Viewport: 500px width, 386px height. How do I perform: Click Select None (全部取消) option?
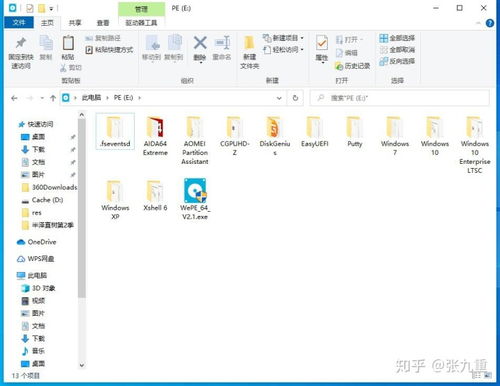coord(397,50)
